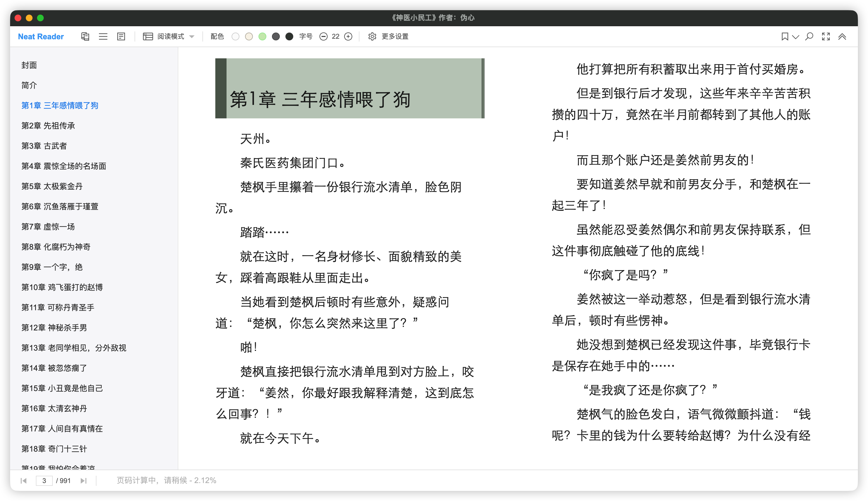Open search with magnifier icon
Screen dimensions: 868x501
point(809,36)
